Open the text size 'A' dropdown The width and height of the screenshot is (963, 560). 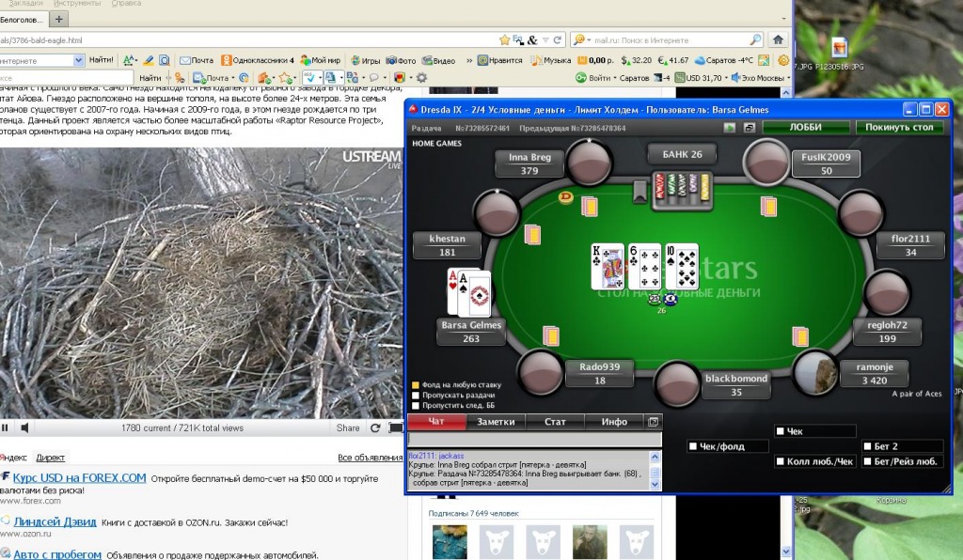tap(129, 60)
